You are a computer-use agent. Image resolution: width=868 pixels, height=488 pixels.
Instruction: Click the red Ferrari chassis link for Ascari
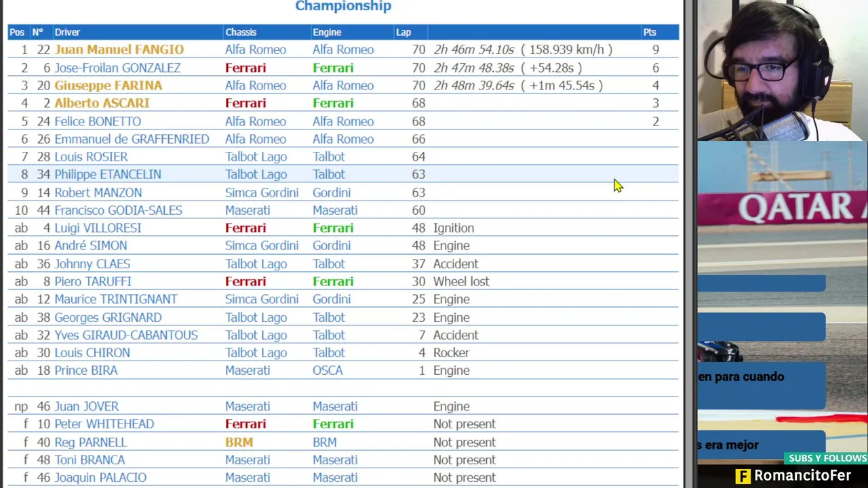[x=245, y=103]
